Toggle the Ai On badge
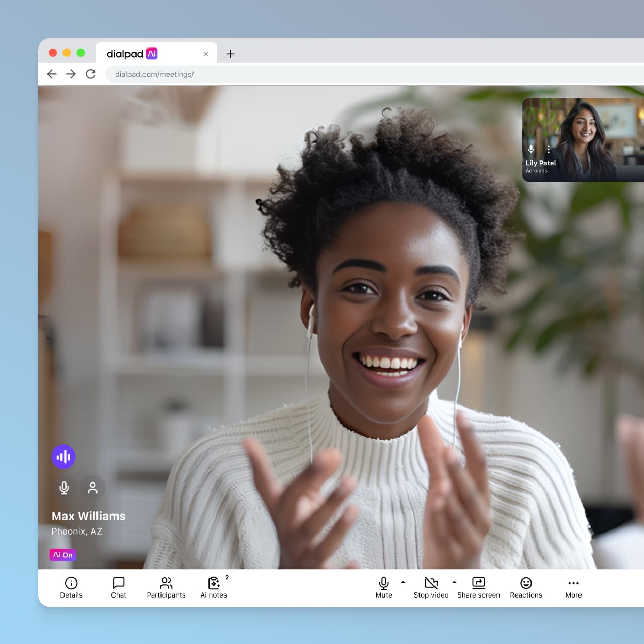The width and height of the screenshot is (644, 644). point(63,555)
